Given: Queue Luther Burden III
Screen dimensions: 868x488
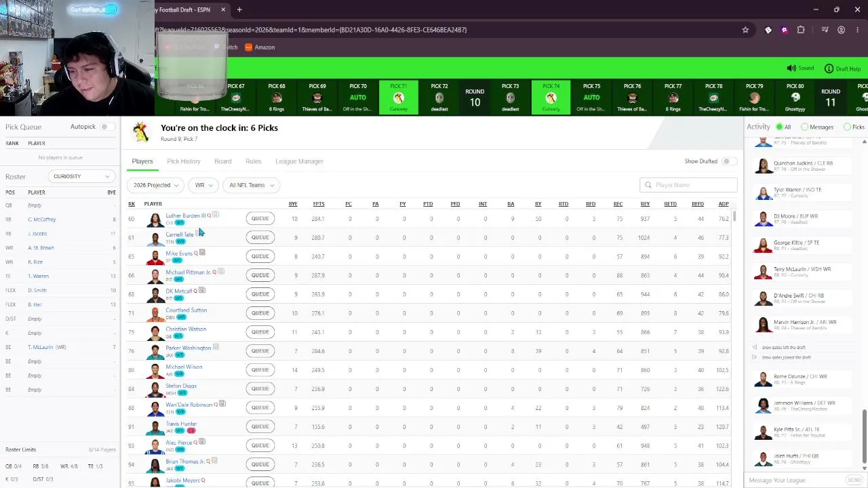Looking at the screenshot, I should click(260, 218).
